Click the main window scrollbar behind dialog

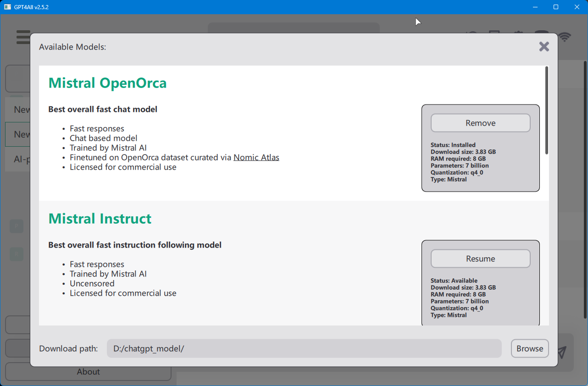point(585,190)
